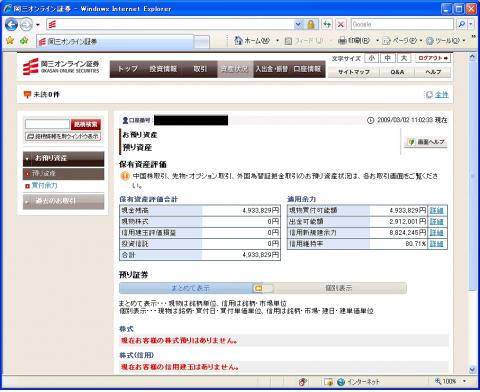Click the orange notice info icon
The image size is (480, 392).
point(125,176)
